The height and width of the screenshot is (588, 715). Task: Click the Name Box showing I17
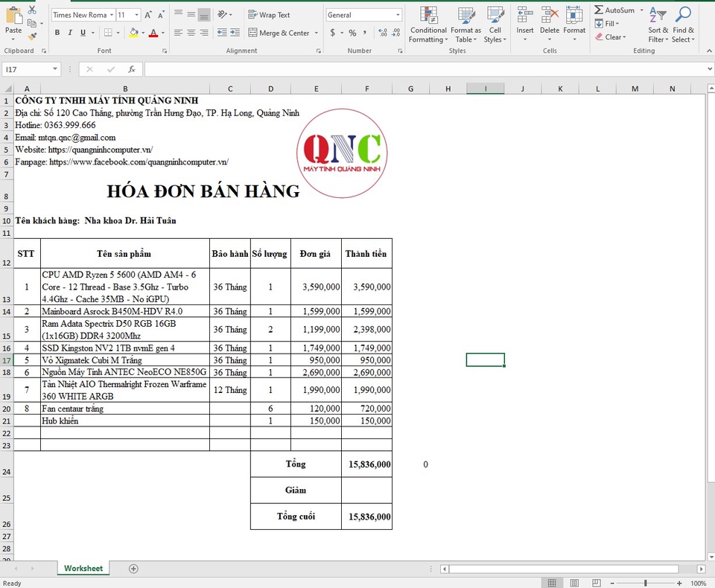pos(31,69)
